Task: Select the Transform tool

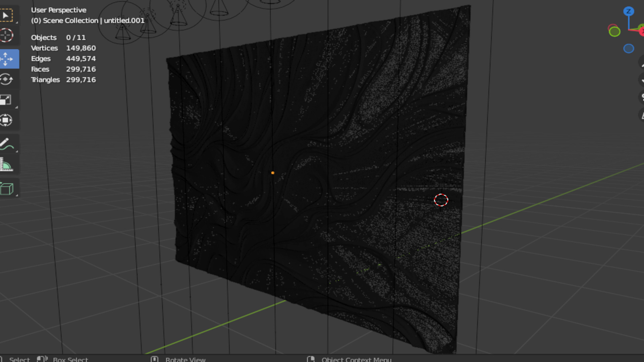Action: tap(7, 120)
